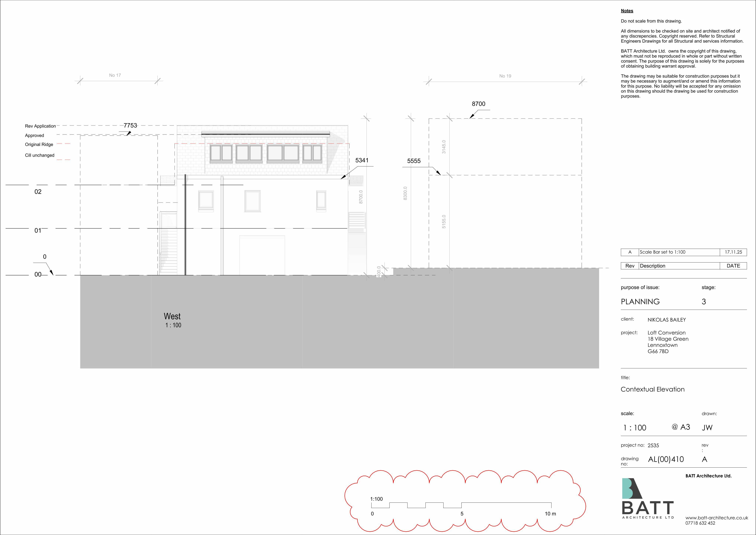The height and width of the screenshot is (535, 756).
Task: Click the vertical 8700.0 dimension beside house
Action: (x=361, y=197)
